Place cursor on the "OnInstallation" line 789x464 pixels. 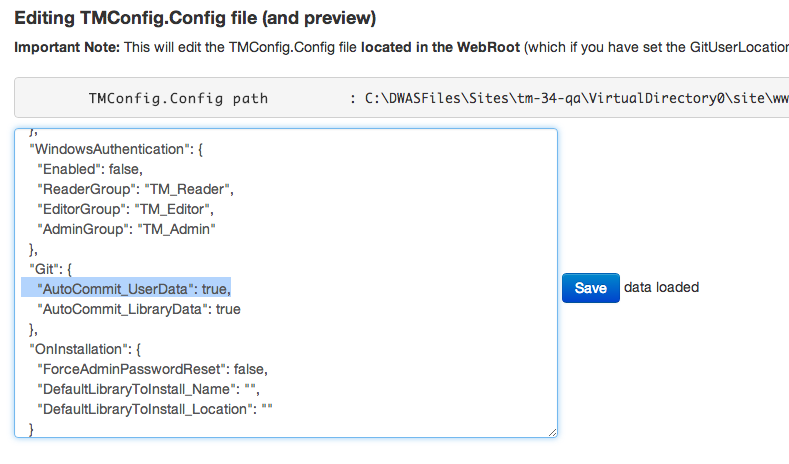click(85, 349)
